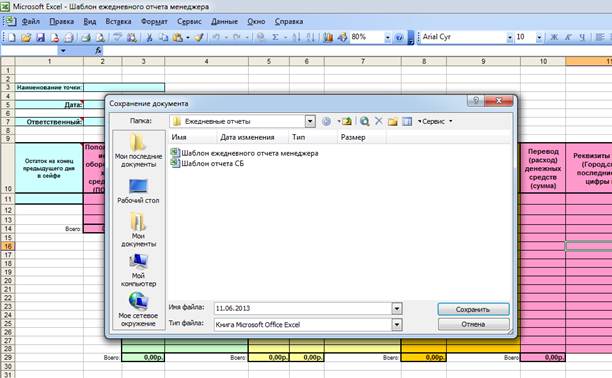The width and height of the screenshot is (612, 378).
Task: Expand the Папка folder dropdown
Action: pos(310,121)
